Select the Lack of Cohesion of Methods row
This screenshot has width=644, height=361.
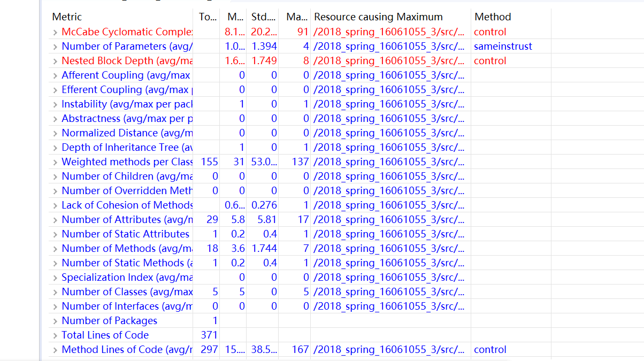point(301,205)
